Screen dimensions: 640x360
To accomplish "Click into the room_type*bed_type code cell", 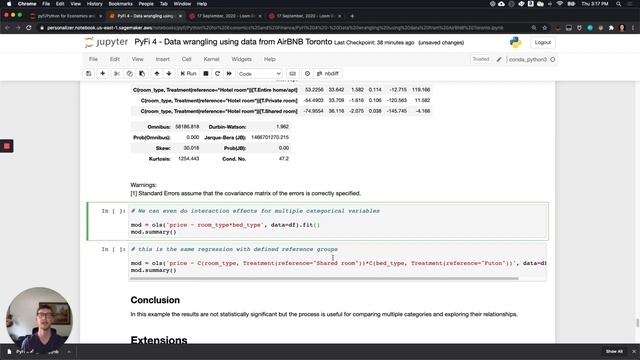I will pyautogui.click(x=338, y=221).
